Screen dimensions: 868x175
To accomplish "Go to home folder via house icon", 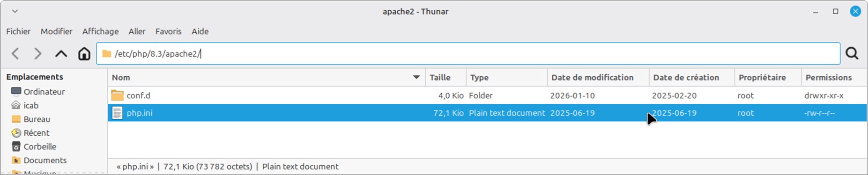I will [x=84, y=54].
